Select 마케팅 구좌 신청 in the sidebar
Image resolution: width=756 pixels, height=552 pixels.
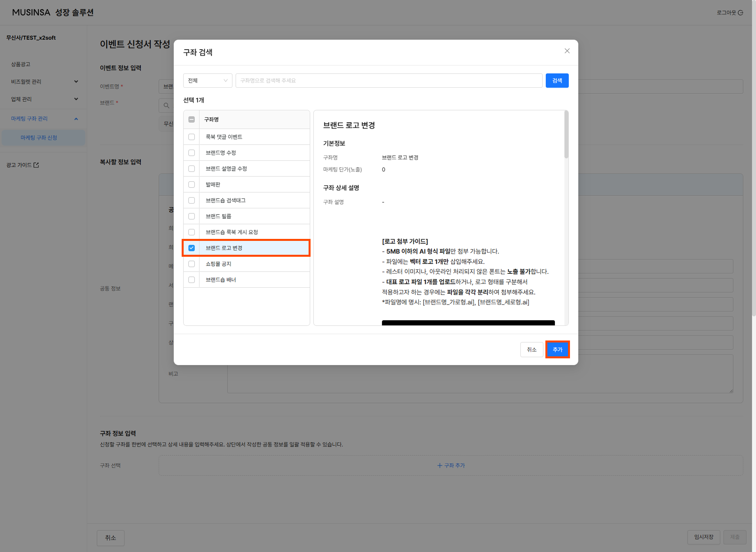click(39, 138)
